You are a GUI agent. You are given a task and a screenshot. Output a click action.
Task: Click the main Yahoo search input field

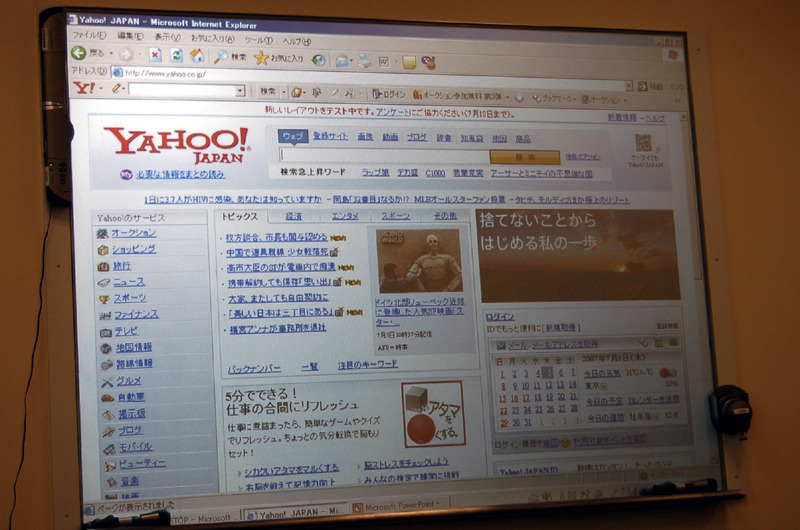coord(384,156)
